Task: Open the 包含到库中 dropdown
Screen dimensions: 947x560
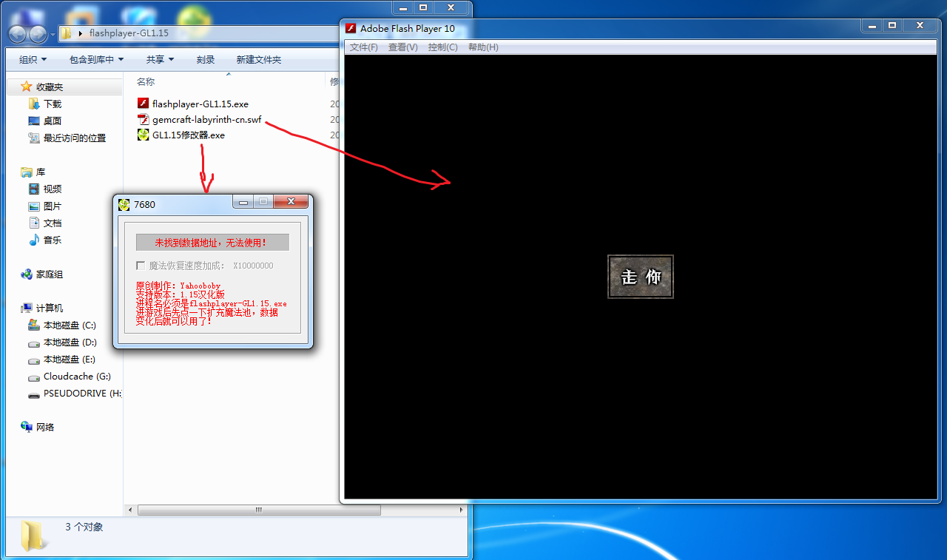Action: [x=96, y=59]
